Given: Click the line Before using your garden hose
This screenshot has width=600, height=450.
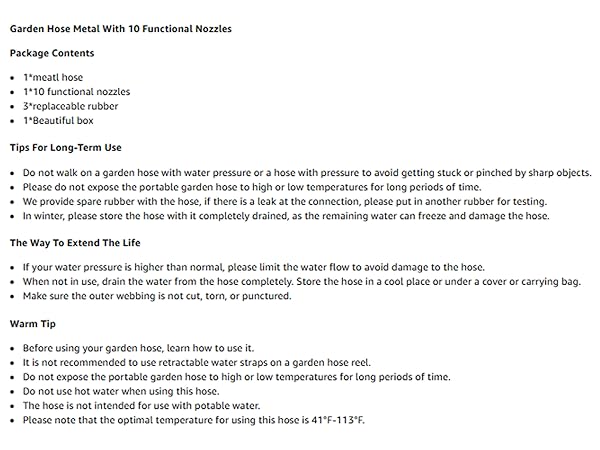Looking at the screenshot, I should tap(138, 348).
